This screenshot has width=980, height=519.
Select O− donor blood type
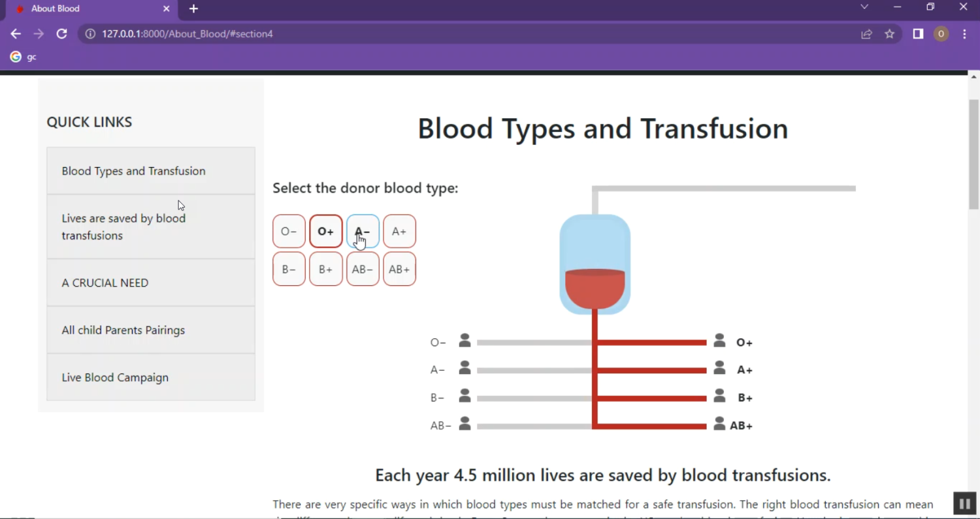coord(289,231)
